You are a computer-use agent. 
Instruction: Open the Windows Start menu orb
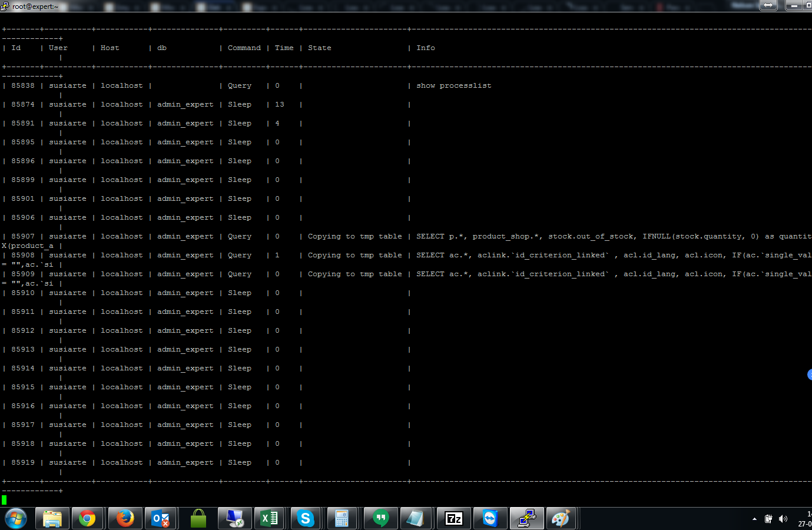[x=16, y=519]
